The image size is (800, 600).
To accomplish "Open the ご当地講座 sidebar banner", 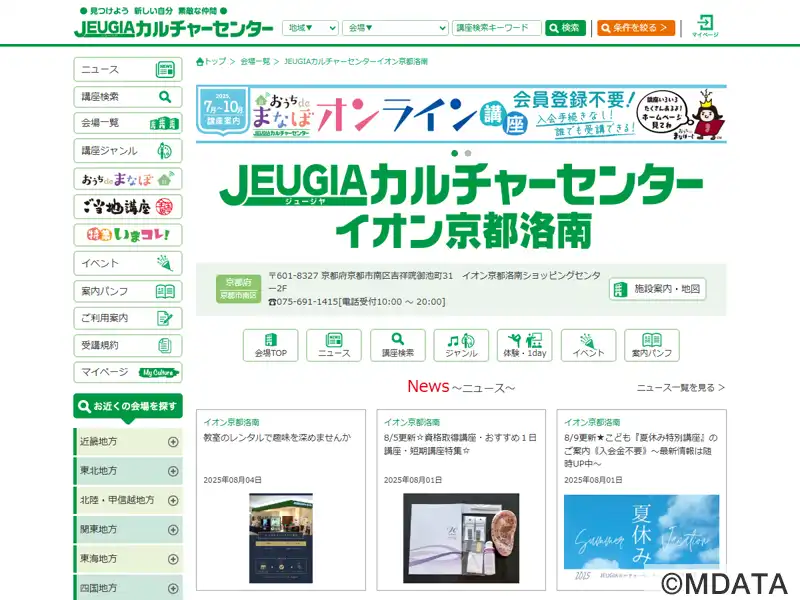I will pos(128,207).
